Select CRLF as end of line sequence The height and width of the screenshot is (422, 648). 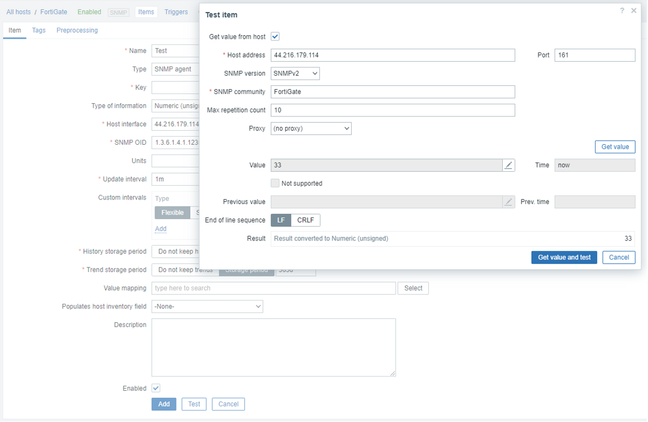[x=306, y=220]
